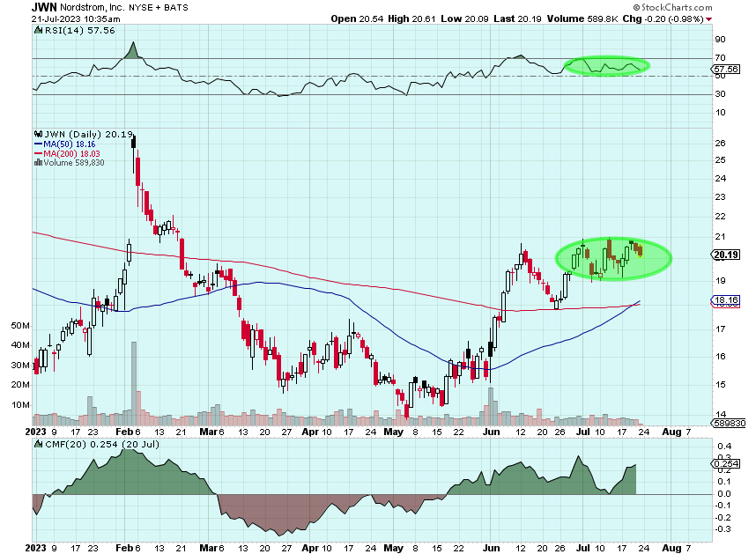
Task: Click the 'Volume 589,830' legend text
Action: click(x=74, y=163)
